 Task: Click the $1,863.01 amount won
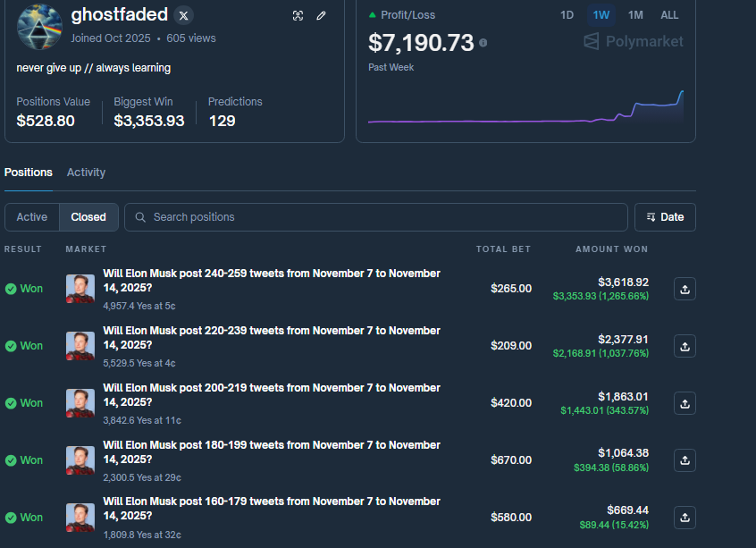[x=623, y=397]
